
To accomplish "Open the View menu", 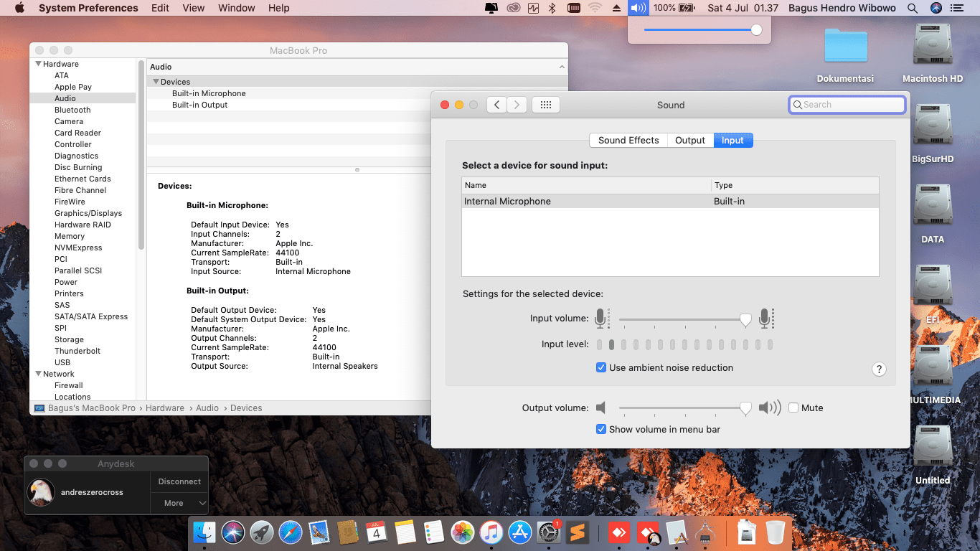I will tap(194, 8).
